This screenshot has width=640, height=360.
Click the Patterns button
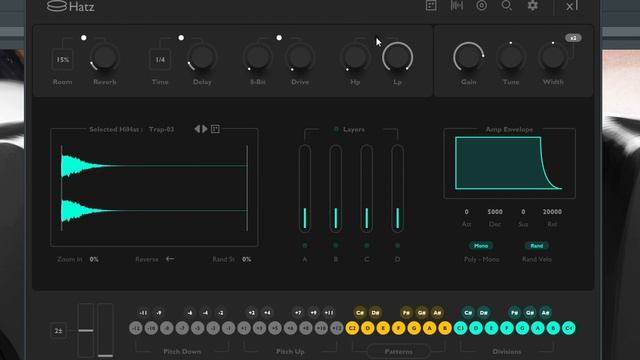tap(398, 351)
